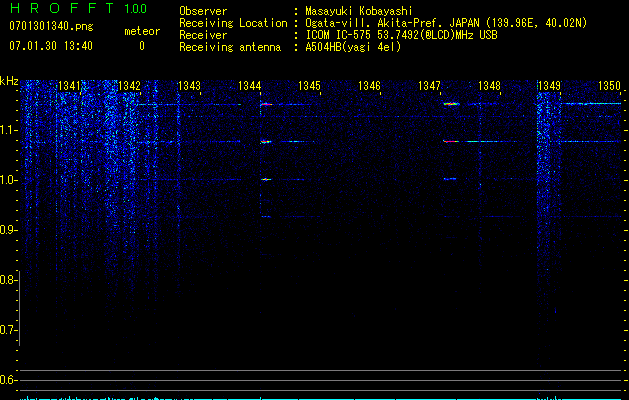Click the 0.7 kHz axis label
The image size is (629, 400).
[7, 330]
